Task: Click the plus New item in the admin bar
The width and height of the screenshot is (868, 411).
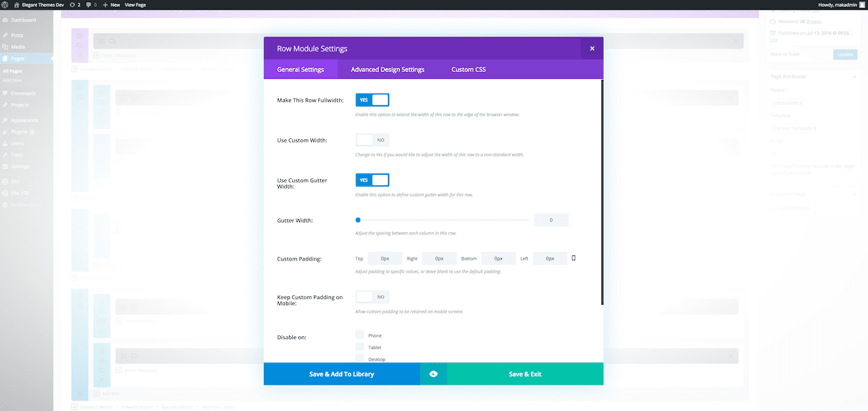Action: (x=111, y=4)
